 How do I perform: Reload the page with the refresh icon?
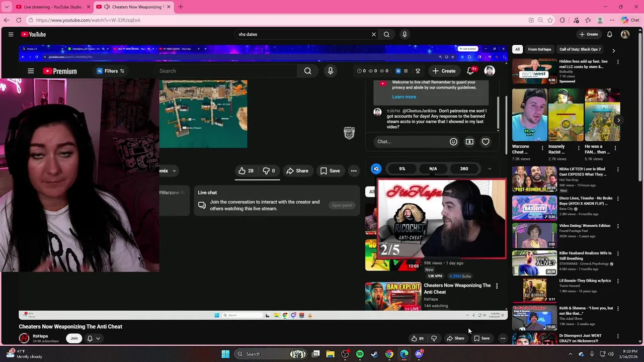(19, 20)
